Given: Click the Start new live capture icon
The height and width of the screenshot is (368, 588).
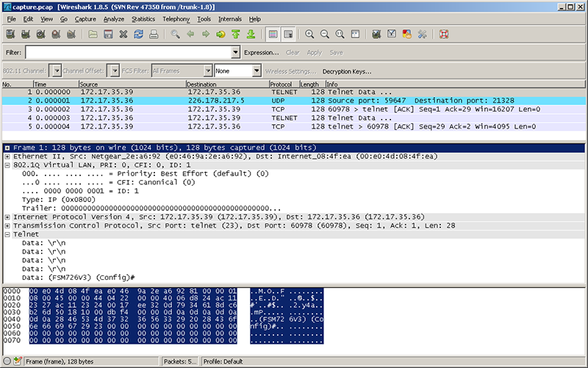Looking at the screenshot, I should (41, 35).
